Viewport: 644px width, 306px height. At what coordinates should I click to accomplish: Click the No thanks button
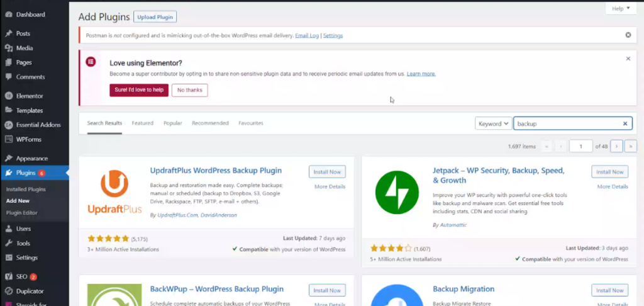click(x=190, y=90)
